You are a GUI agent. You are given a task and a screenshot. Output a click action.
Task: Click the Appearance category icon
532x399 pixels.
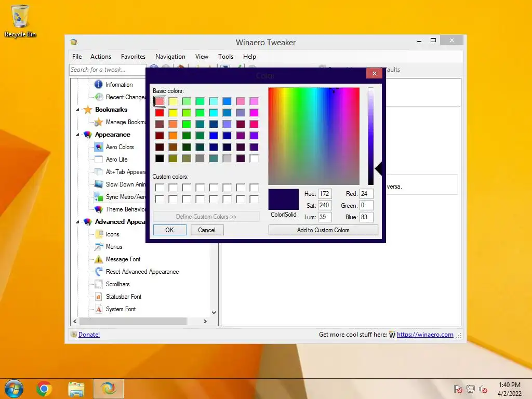point(88,135)
